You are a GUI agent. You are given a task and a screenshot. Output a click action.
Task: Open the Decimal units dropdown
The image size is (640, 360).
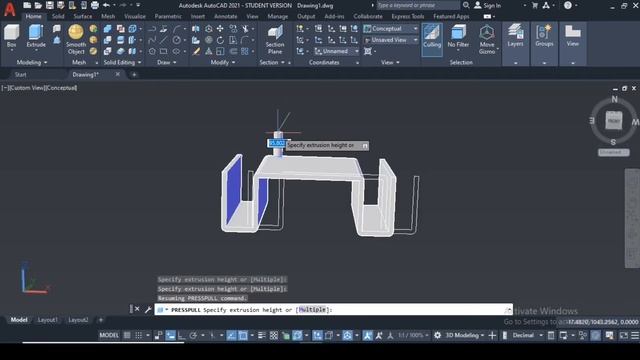[527, 335]
